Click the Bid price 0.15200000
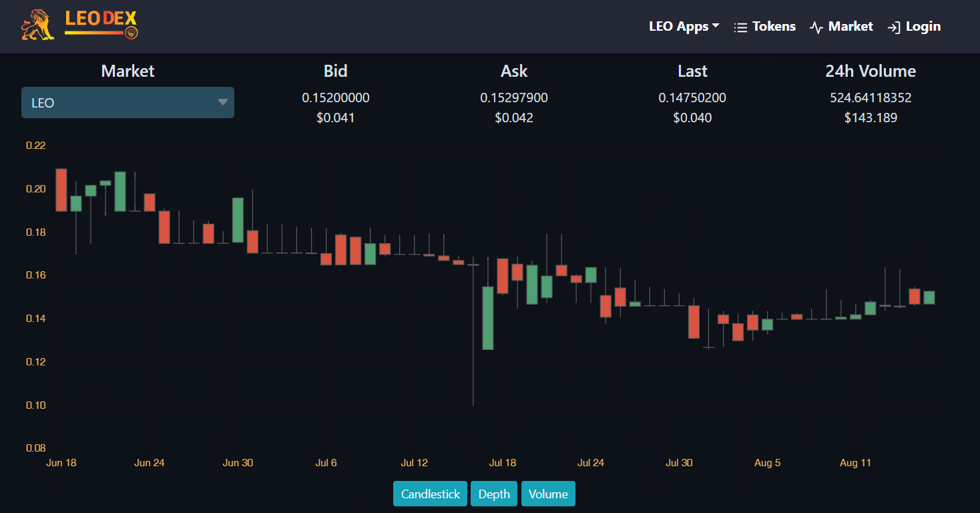 (x=336, y=98)
